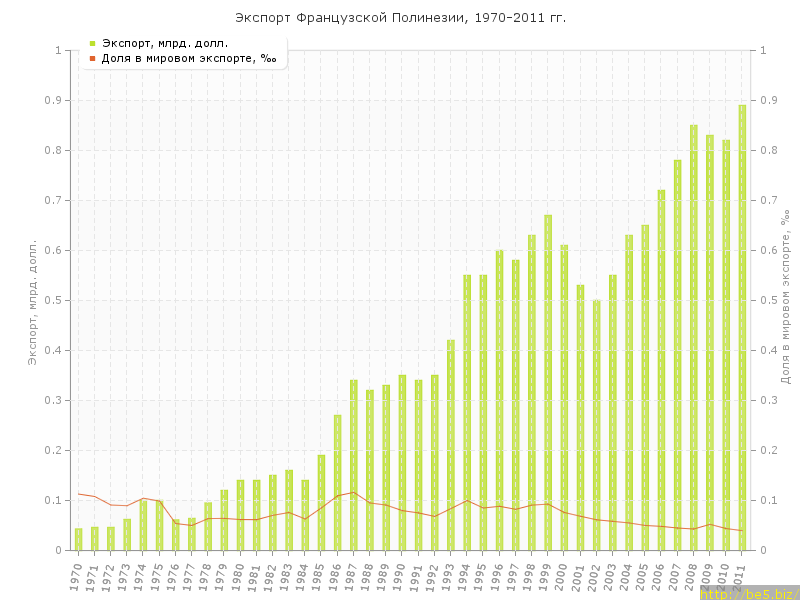Viewport: 800px width, 600px height.
Task: Click the 1999 export bar
Action: [548, 385]
